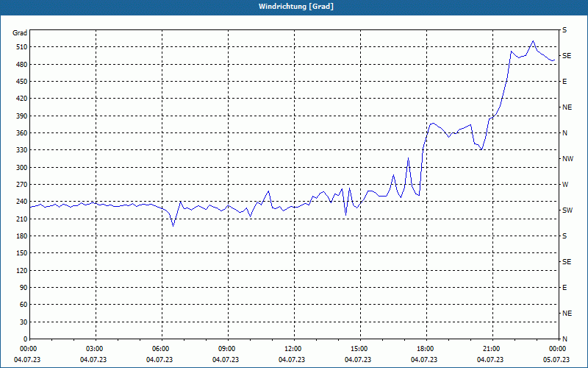Select the 30 value on the y-axis
This screenshot has height=368, width=588.
tap(23, 322)
